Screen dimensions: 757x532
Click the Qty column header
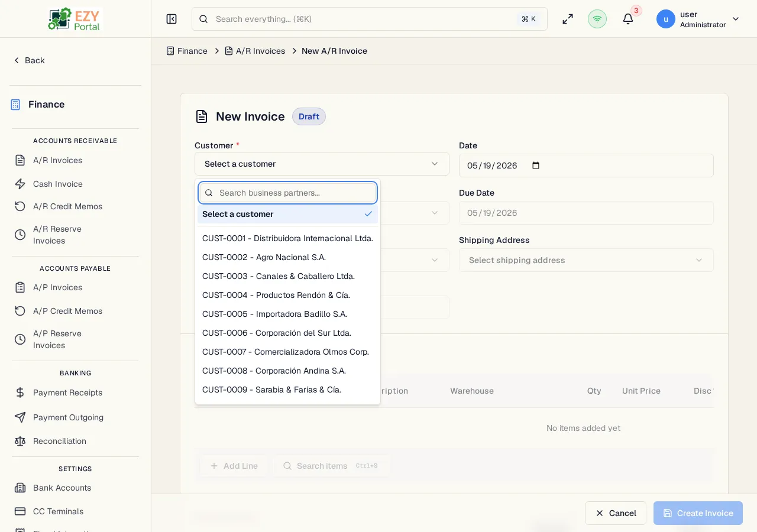pos(594,391)
